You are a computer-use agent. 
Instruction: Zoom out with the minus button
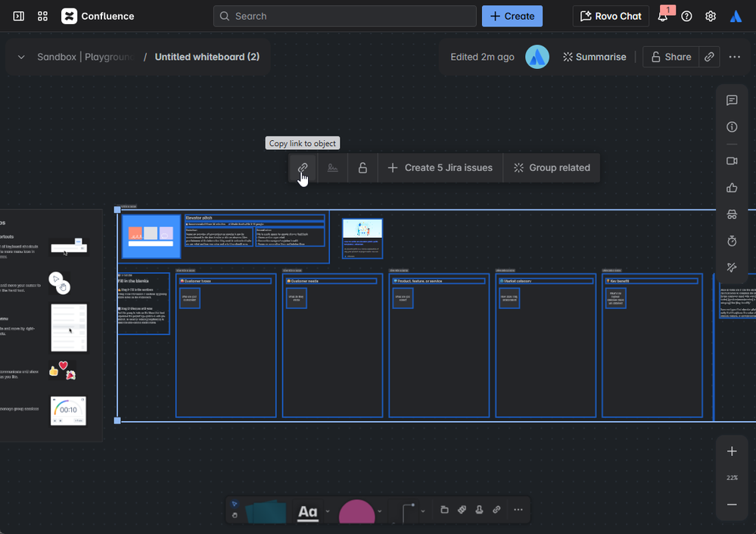[x=732, y=504]
